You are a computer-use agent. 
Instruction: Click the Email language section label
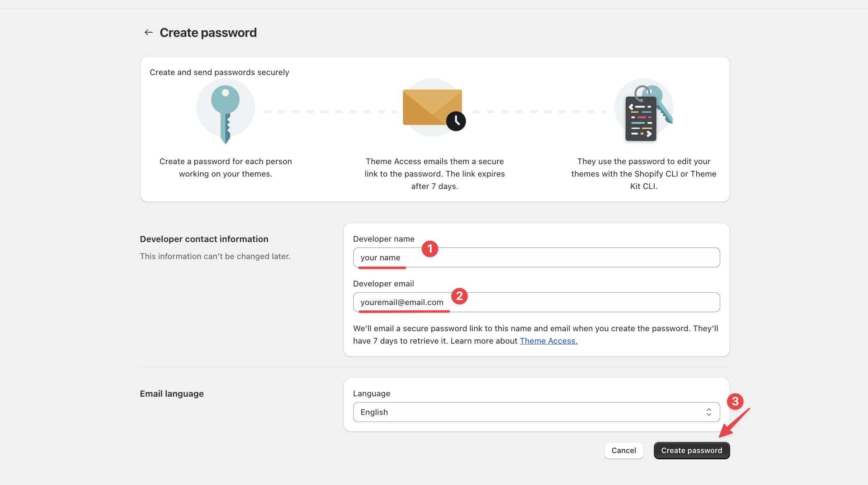tap(171, 393)
